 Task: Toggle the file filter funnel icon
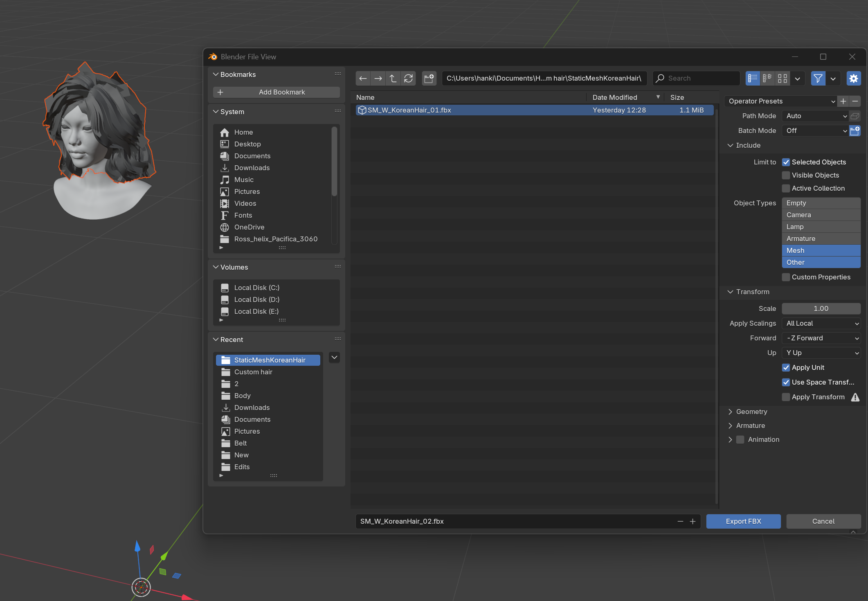tap(818, 78)
